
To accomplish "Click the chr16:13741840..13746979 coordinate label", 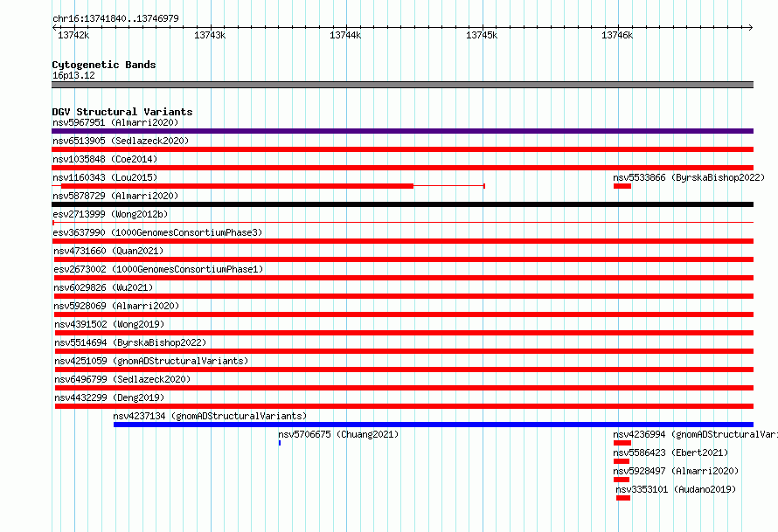I will click(x=115, y=18).
